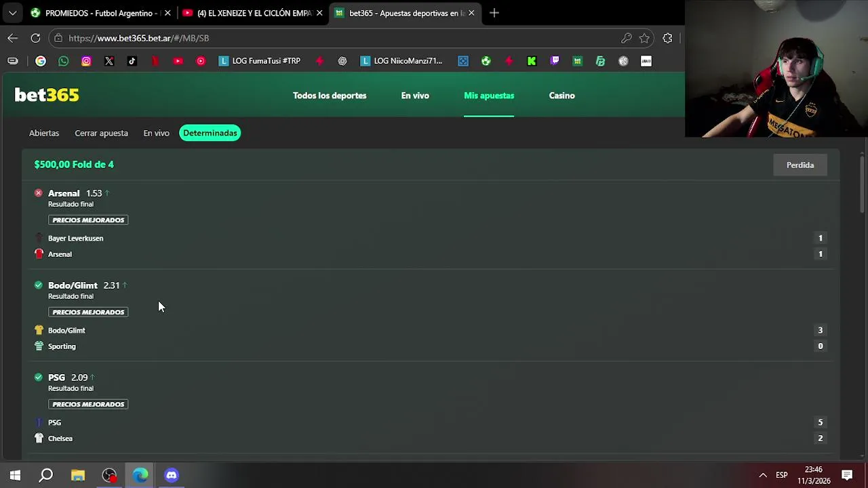Click the Perdida status button

tap(800, 165)
